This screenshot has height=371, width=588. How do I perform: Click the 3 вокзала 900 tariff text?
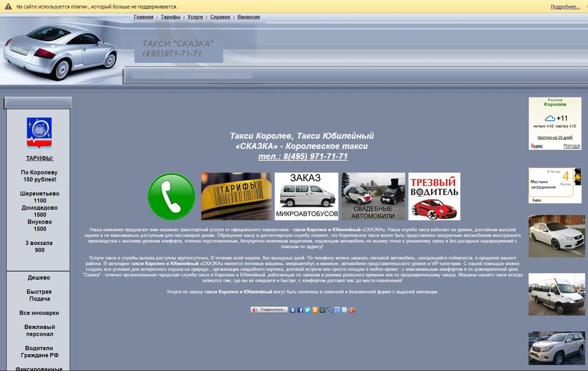point(39,246)
